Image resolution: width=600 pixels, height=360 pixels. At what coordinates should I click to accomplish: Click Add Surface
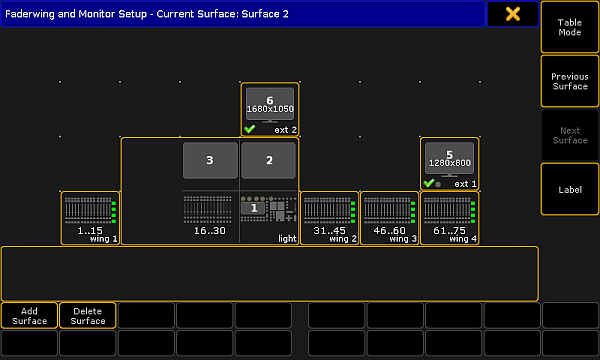[x=29, y=316]
